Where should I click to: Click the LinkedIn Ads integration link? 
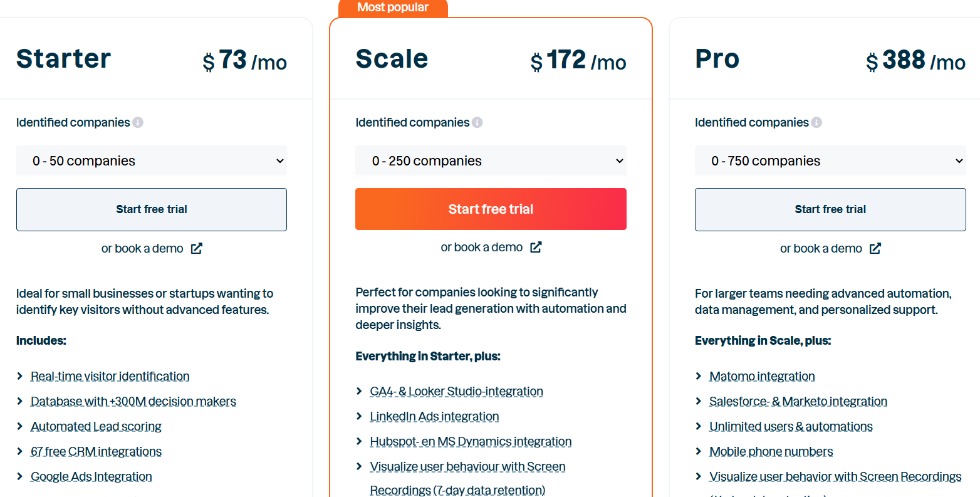(434, 416)
